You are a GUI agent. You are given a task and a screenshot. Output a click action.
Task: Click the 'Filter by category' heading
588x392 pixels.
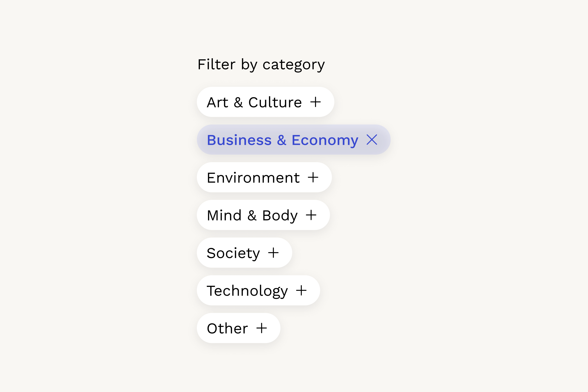261,65
